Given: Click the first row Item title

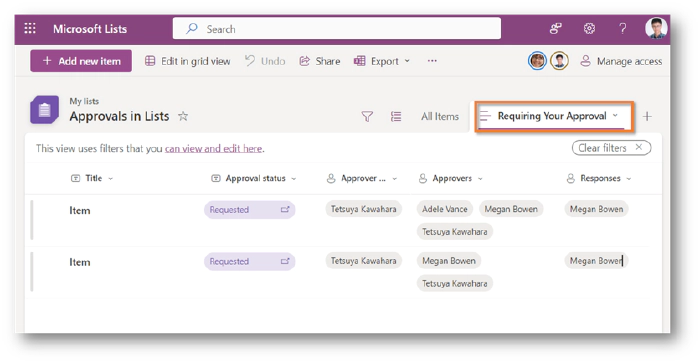Looking at the screenshot, I should [x=79, y=210].
